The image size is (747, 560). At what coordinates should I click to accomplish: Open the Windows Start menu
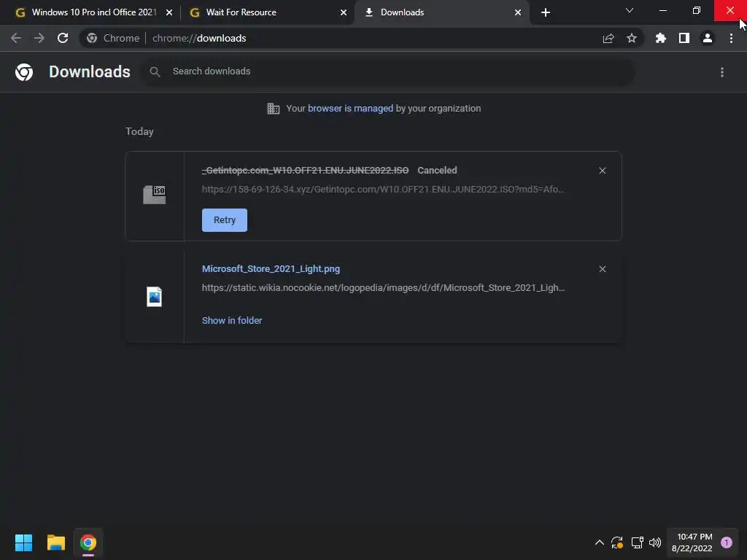tap(23, 542)
